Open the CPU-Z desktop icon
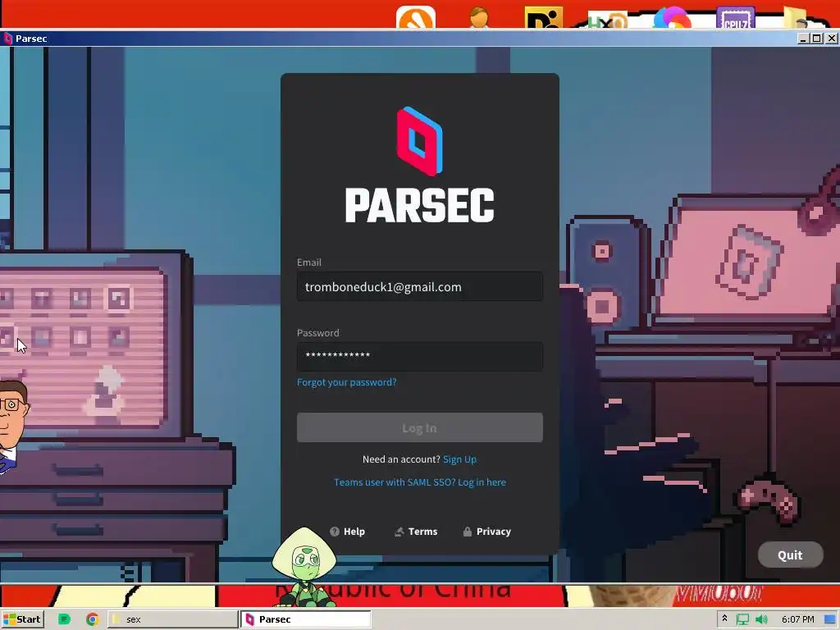 (x=736, y=17)
